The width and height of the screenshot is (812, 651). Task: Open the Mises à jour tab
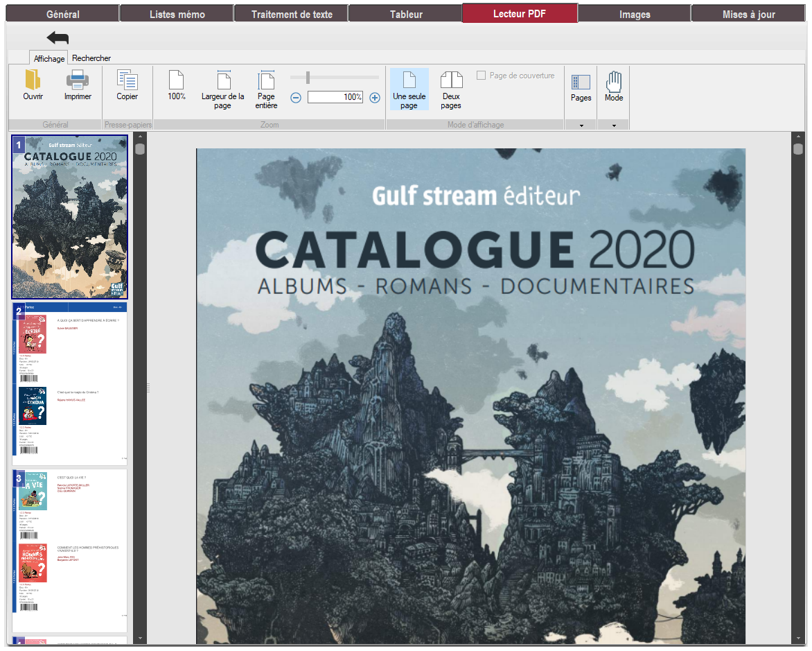click(x=749, y=14)
